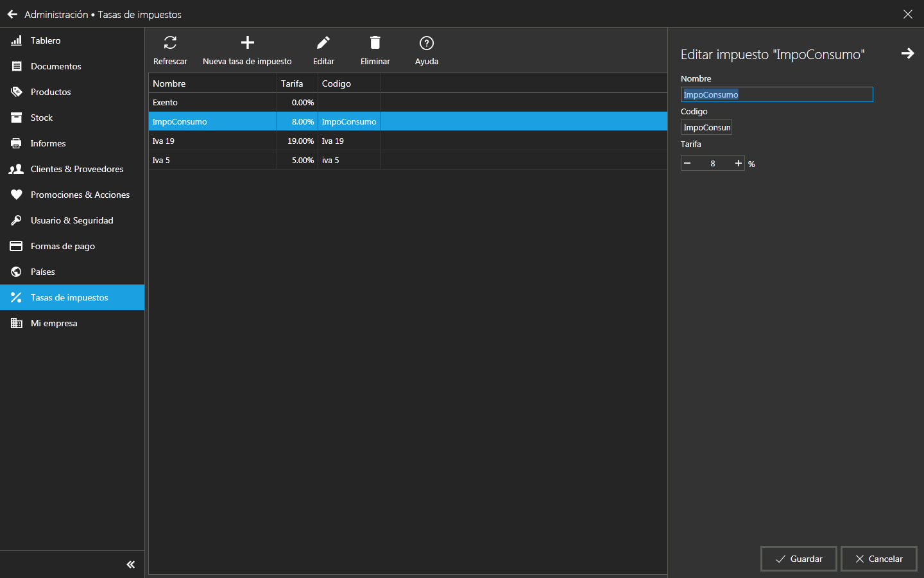Open Productos in the sidebar
The width and height of the screenshot is (924, 578).
(x=51, y=92)
